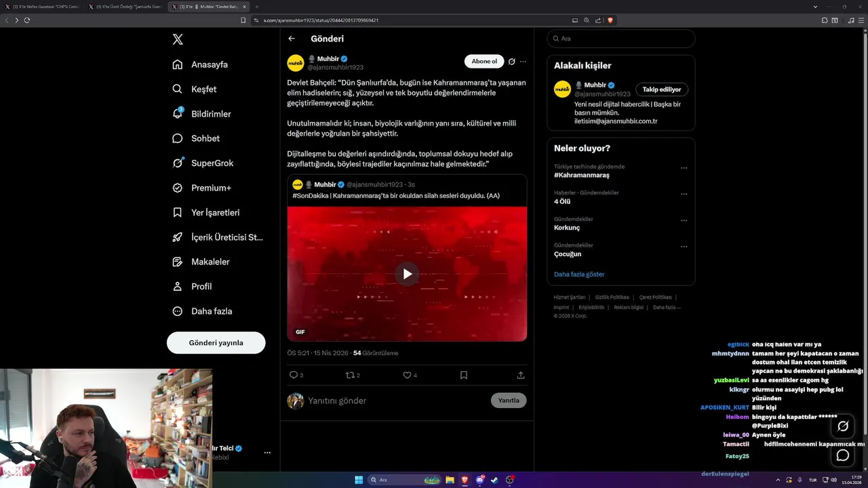This screenshot has height=488, width=868.
Task: Go to Anasayfa in the sidebar
Action: point(200,64)
